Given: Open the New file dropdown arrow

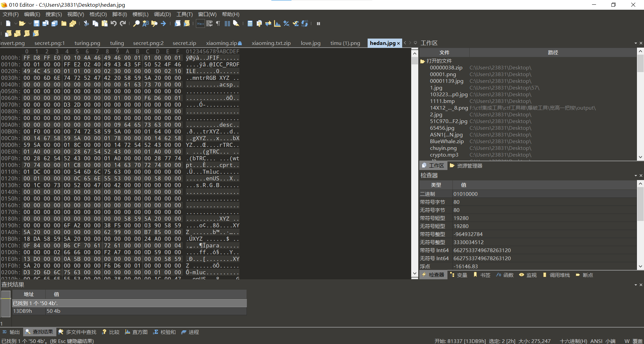Looking at the screenshot, I should click(x=15, y=23).
